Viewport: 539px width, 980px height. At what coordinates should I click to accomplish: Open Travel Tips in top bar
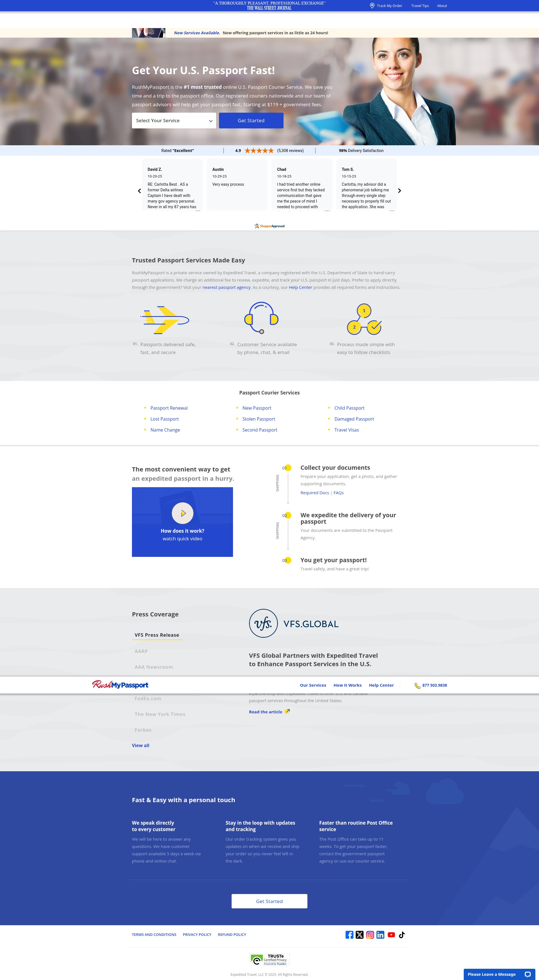tap(420, 6)
